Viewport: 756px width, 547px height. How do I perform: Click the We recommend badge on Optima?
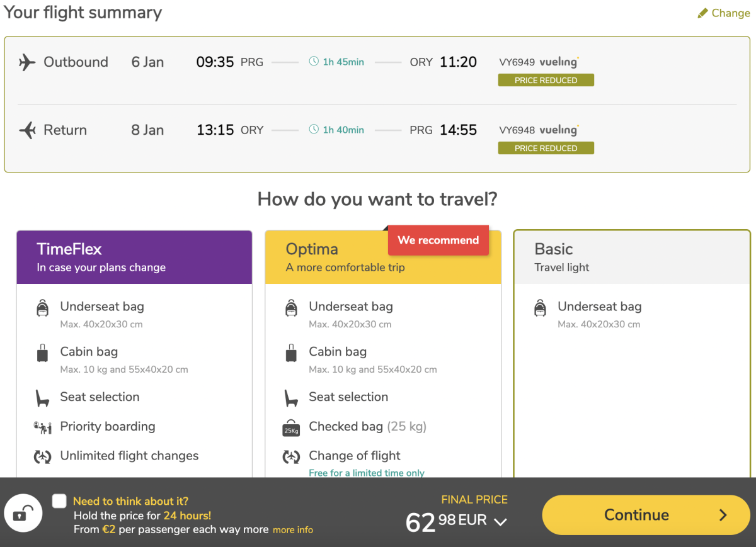pyautogui.click(x=438, y=240)
